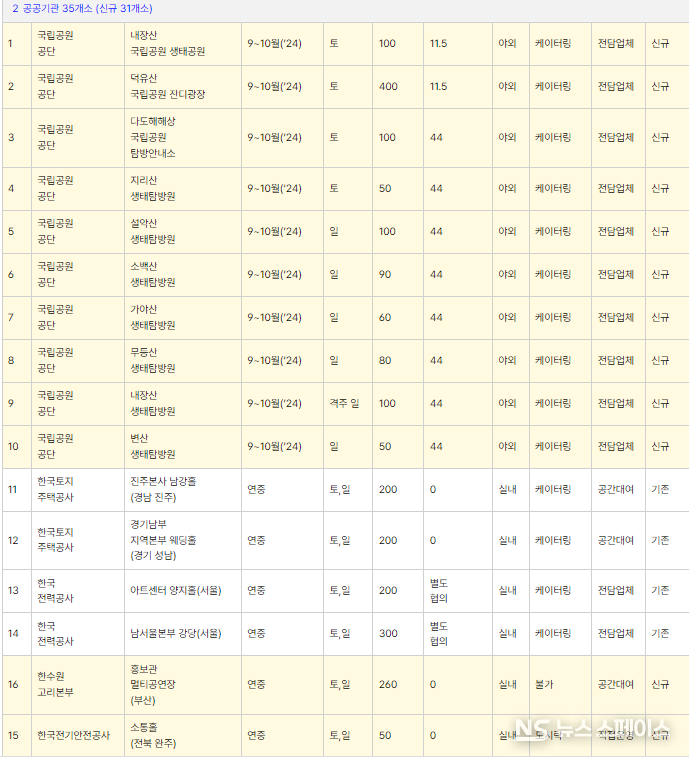Click the fee '44' in the 가야산 row
689x758 pixels.
(436, 318)
